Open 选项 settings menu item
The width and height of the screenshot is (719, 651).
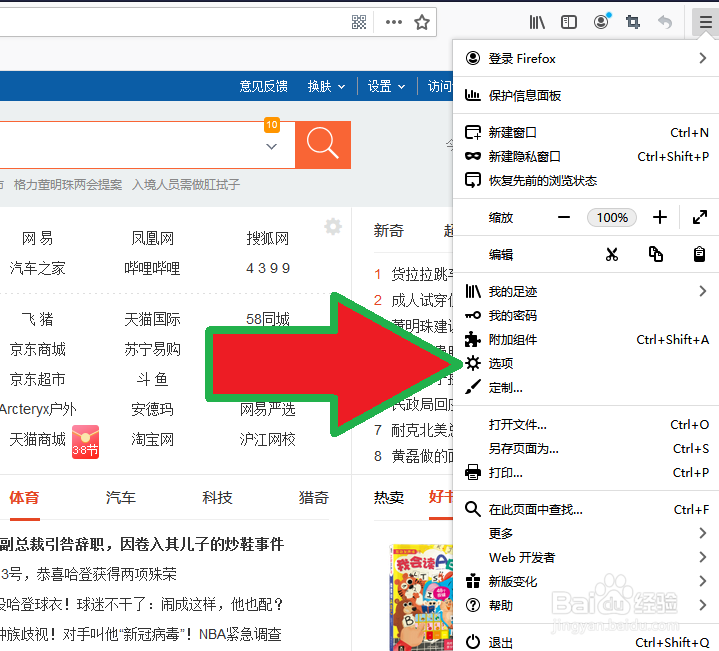(x=586, y=364)
